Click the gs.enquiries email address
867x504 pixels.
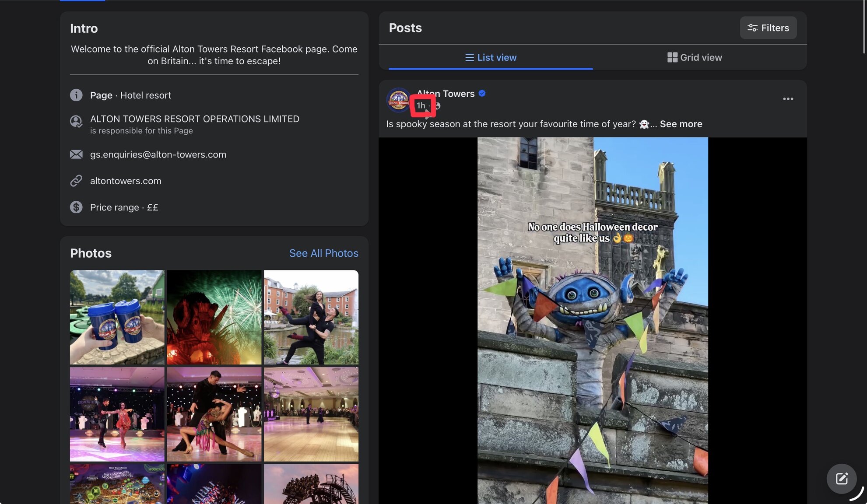click(x=158, y=154)
